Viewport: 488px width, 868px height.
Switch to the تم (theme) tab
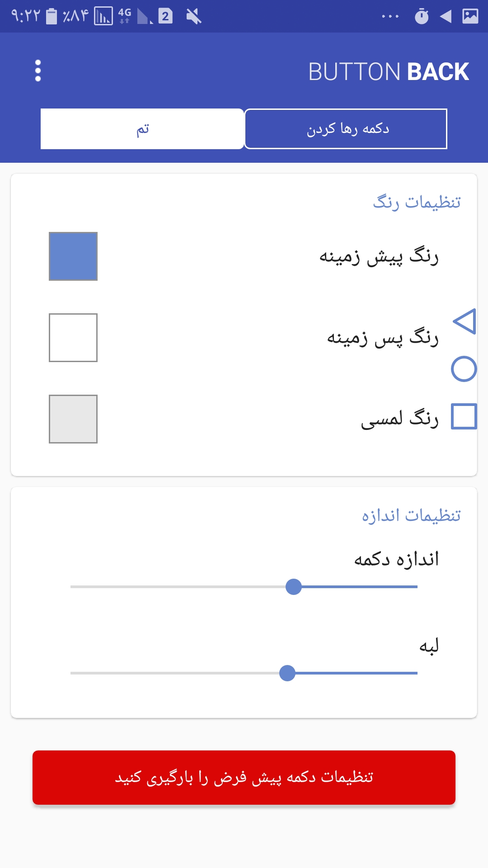point(142,129)
